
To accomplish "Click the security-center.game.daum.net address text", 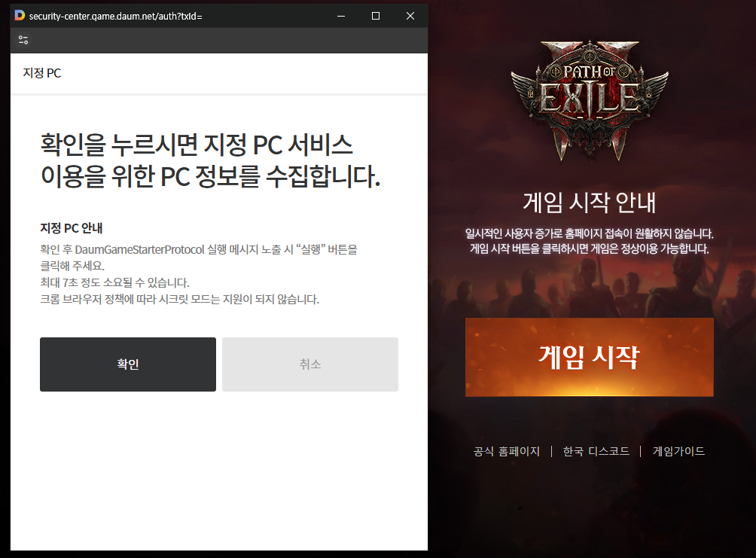I will 115,17.
